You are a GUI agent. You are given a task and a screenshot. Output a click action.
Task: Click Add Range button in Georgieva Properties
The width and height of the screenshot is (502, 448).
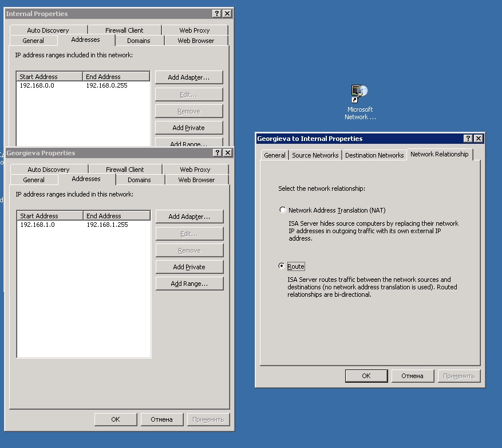click(x=189, y=284)
